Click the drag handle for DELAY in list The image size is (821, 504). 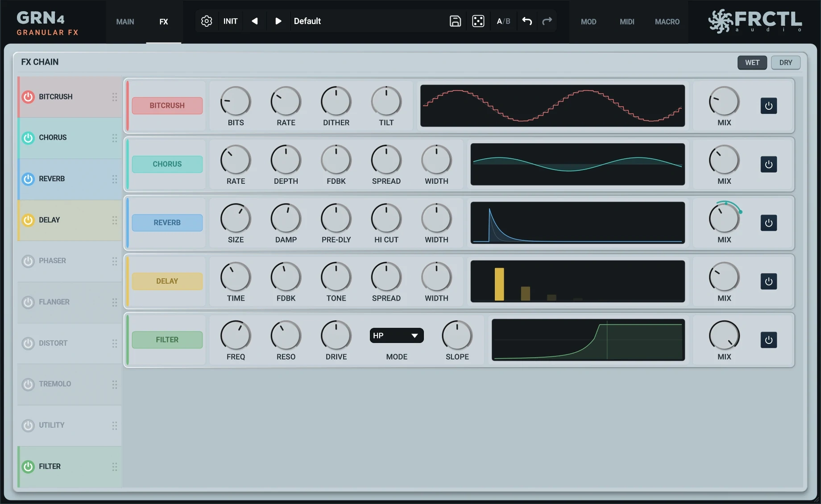(115, 220)
